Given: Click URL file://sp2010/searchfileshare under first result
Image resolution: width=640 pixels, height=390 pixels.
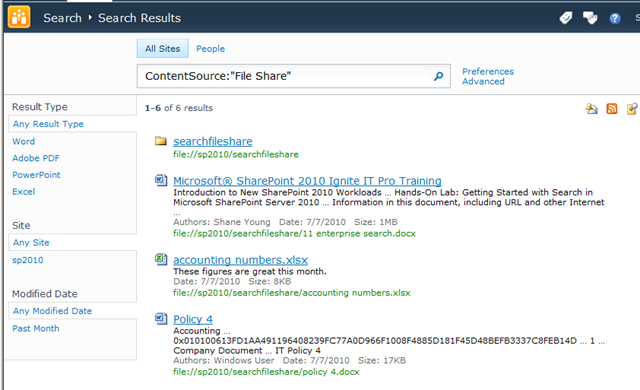Looking at the screenshot, I should point(236,154).
